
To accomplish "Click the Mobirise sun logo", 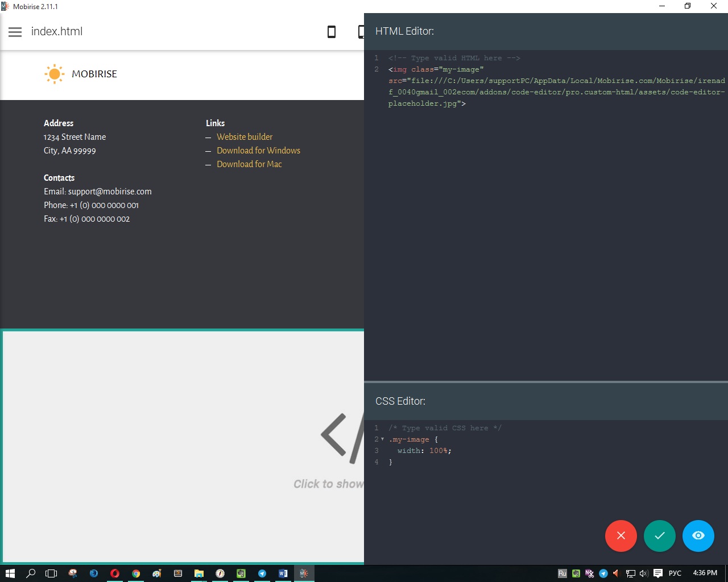I will 54,73.
